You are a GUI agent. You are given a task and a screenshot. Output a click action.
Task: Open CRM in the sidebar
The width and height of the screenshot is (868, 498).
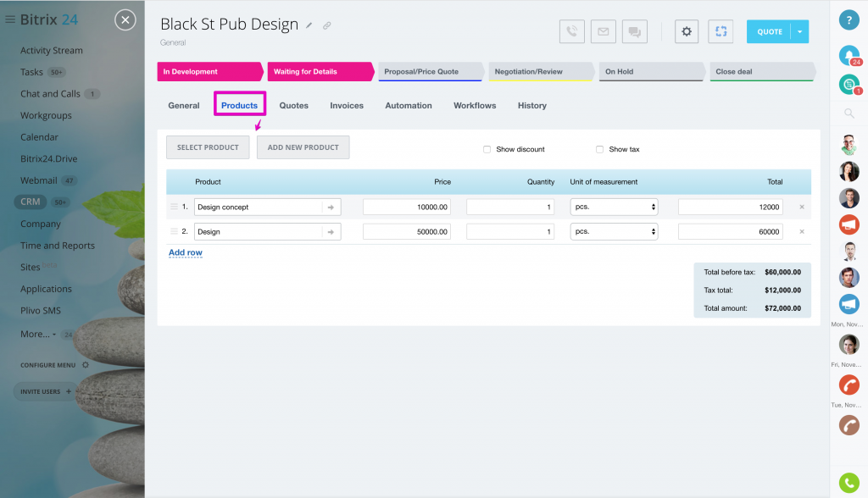coord(31,202)
